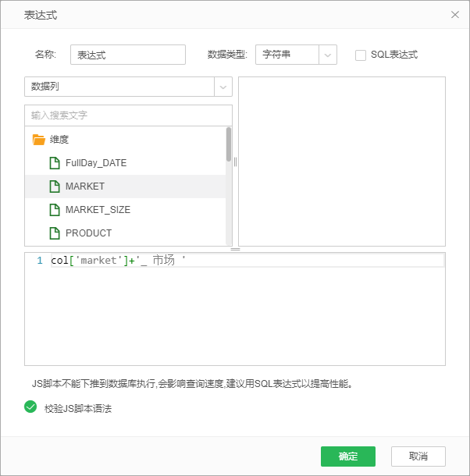Click the green check validation icon
The width and height of the screenshot is (470, 476).
point(30,407)
